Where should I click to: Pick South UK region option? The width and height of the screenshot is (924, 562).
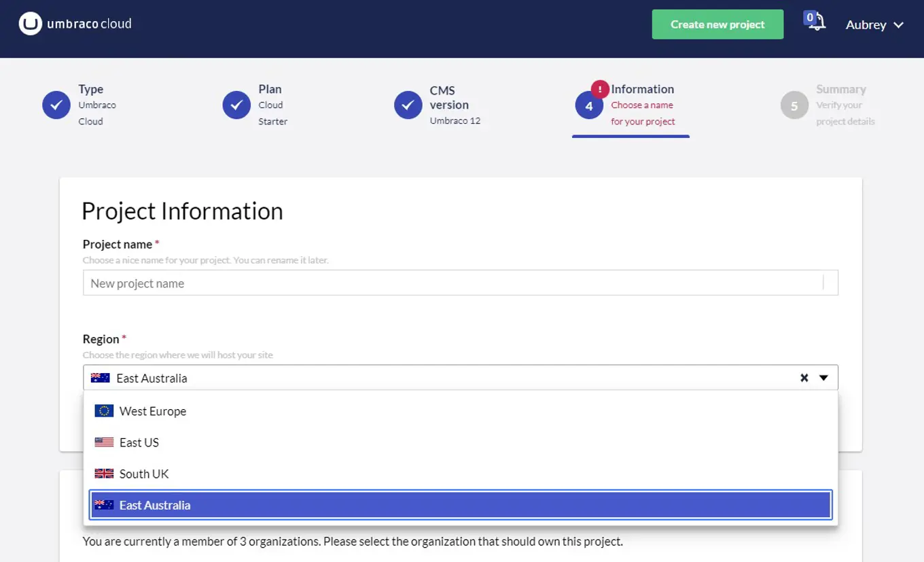143,474
